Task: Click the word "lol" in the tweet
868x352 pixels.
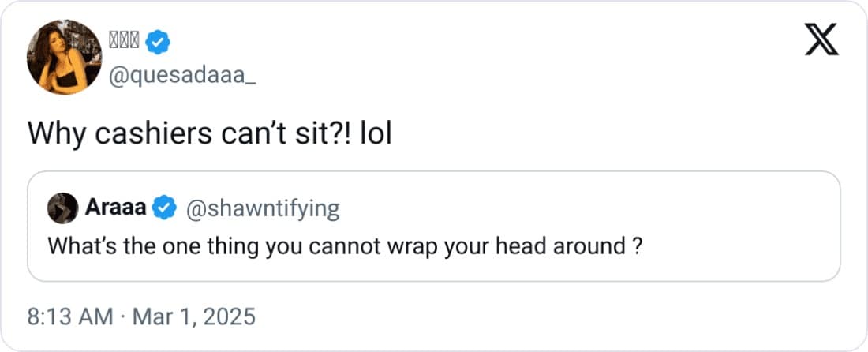Action: point(376,135)
